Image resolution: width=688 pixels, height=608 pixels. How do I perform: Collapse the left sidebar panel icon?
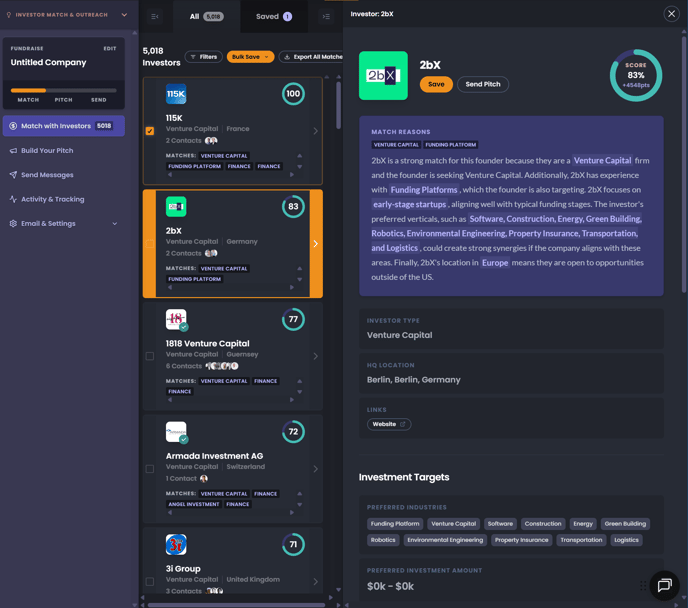[x=155, y=16]
